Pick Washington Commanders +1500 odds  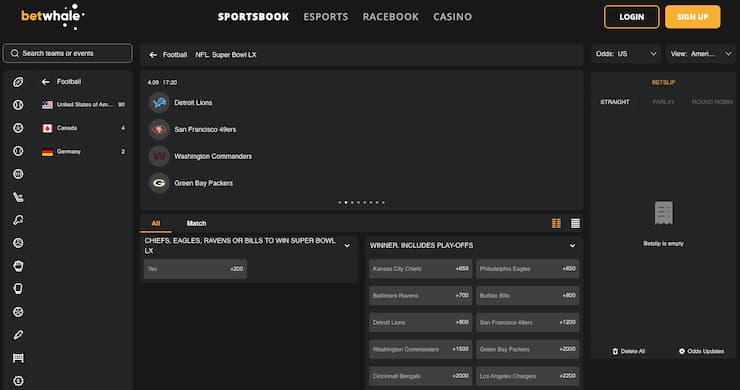[420, 349]
